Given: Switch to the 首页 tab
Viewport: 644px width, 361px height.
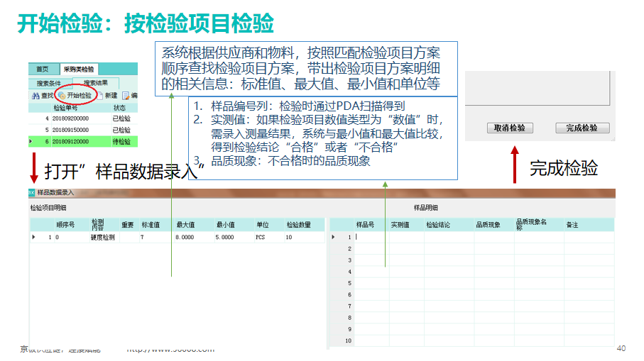Looking at the screenshot, I should pyautogui.click(x=43, y=69).
